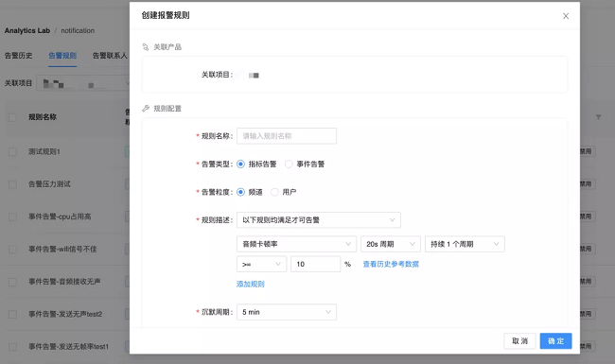Click the 规则配置 wrench icon
This screenshot has height=364, width=615.
pos(146,108)
